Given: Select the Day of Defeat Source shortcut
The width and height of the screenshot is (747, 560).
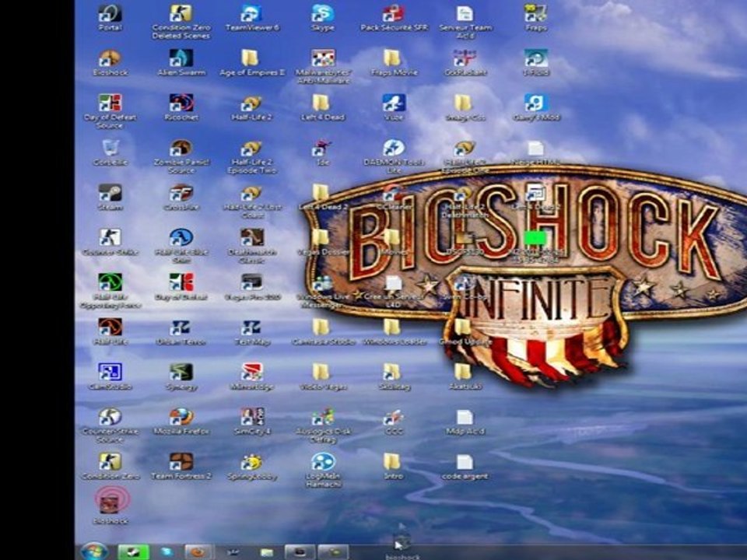Looking at the screenshot, I should click(x=110, y=111).
